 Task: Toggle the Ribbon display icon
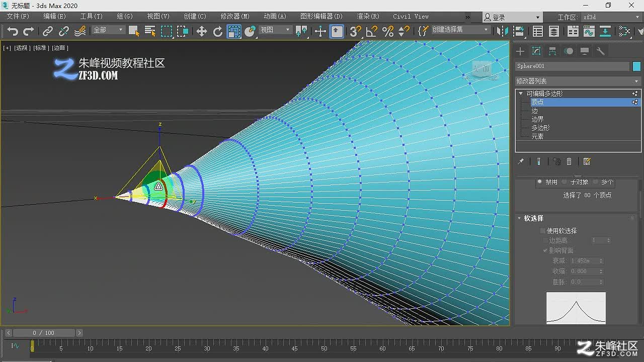pyautogui.click(x=573, y=31)
